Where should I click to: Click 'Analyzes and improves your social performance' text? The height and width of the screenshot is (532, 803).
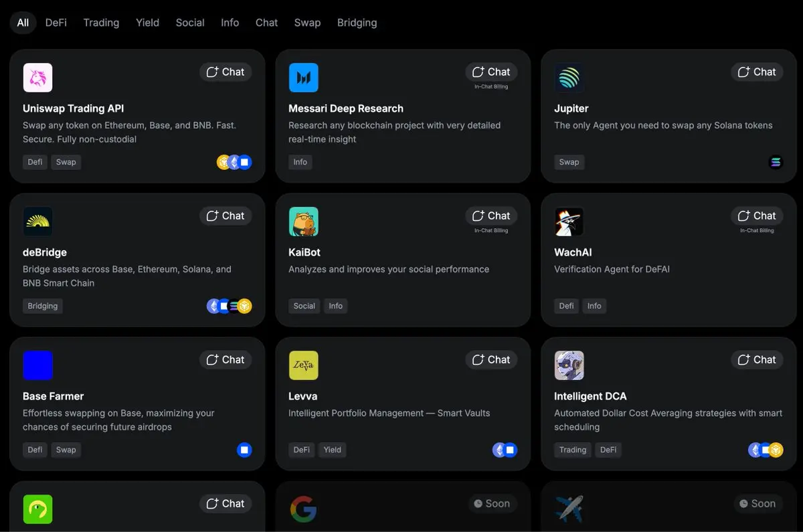pyautogui.click(x=389, y=269)
